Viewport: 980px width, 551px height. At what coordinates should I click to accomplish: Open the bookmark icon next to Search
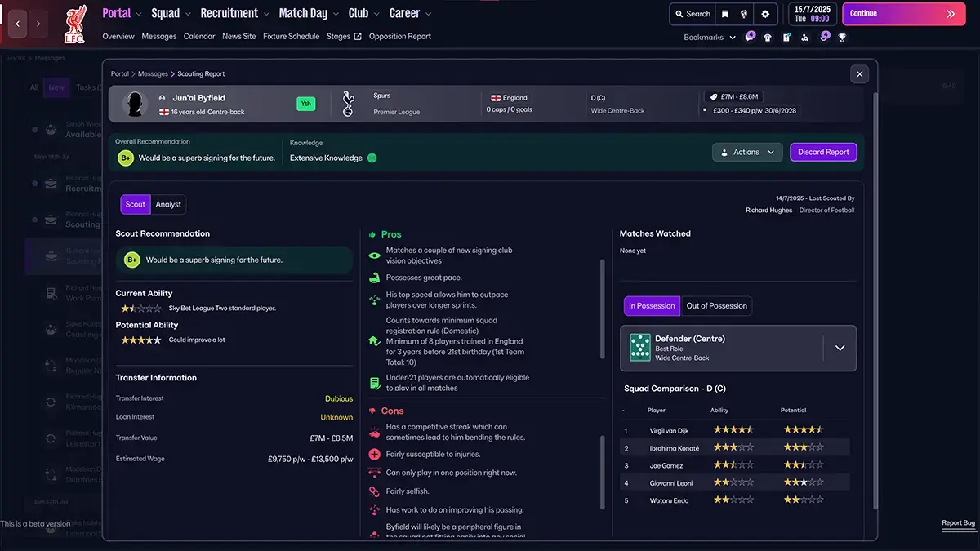(x=724, y=14)
